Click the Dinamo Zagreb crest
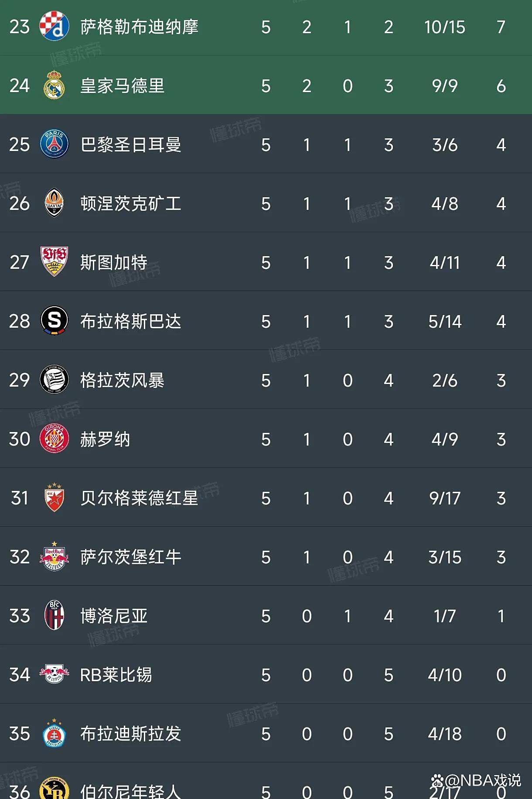The width and height of the screenshot is (532, 799). (x=54, y=27)
